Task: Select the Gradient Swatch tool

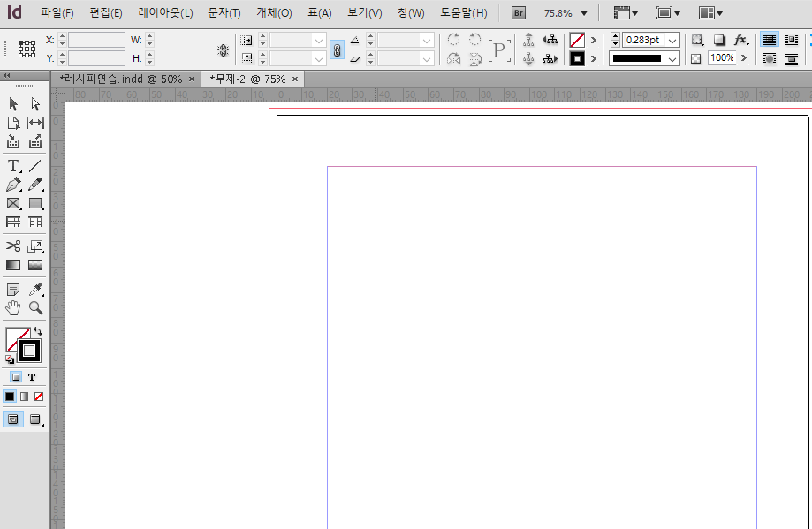Action: click(x=13, y=265)
